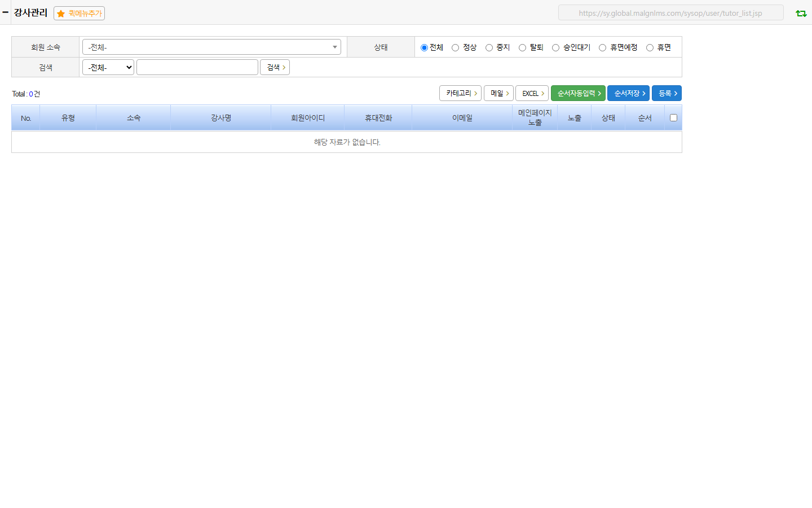Click the 회원아이디 column header
This screenshot has height=508, width=812.
click(x=308, y=118)
